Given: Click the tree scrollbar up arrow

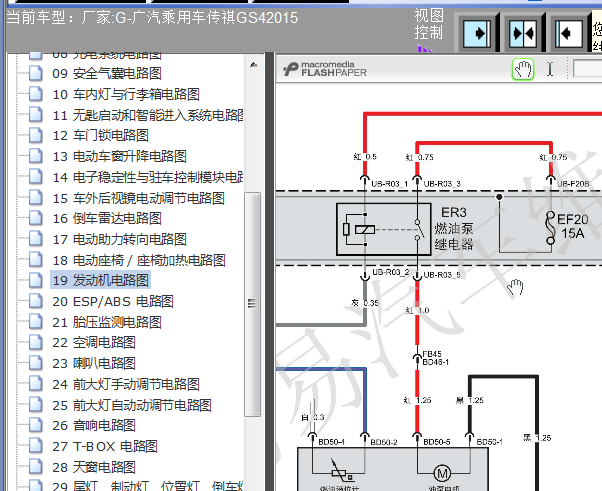Looking at the screenshot, I should click(253, 64).
